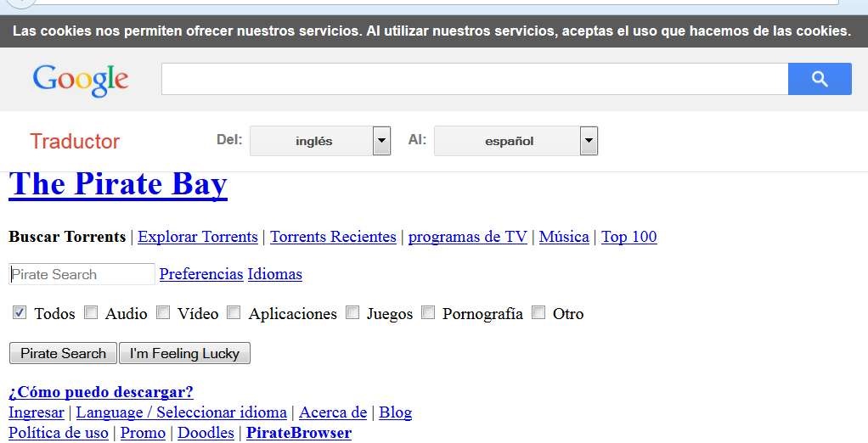868x443 pixels.
Task: Go to Explorar Torrents
Action: coord(198,237)
